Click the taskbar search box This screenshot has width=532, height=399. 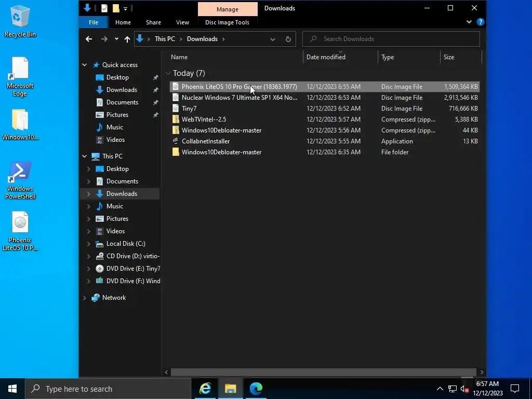108,389
